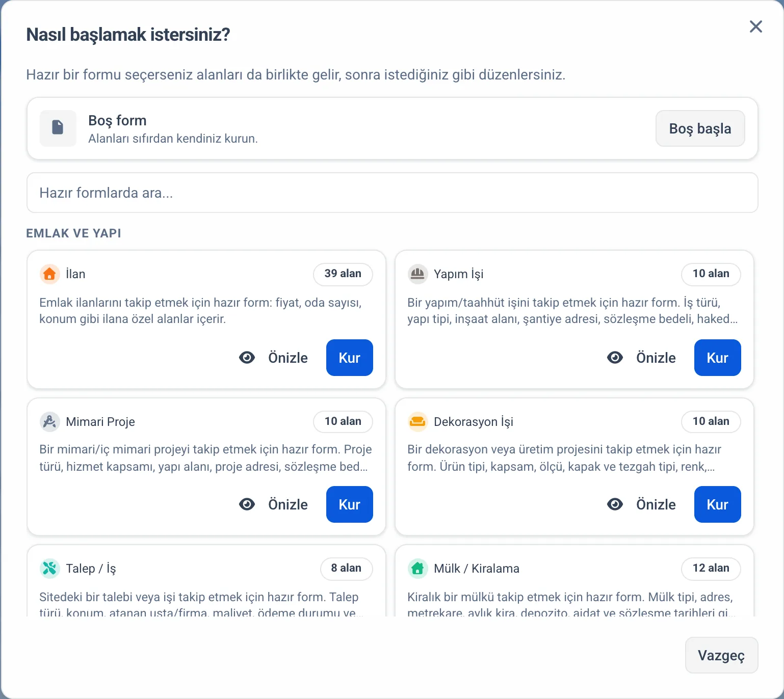Install the İlan form with Kur
This screenshot has width=784, height=699.
click(350, 358)
